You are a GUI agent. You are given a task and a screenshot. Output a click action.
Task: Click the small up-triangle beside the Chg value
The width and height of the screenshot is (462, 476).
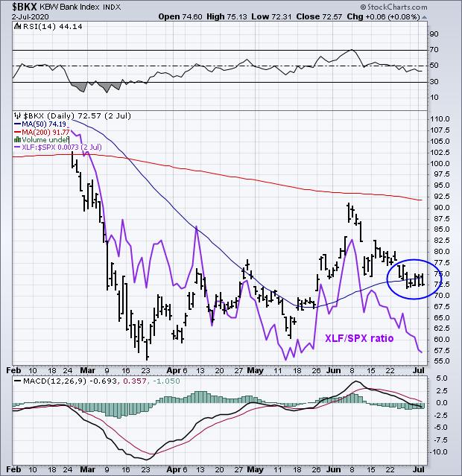[424, 17]
